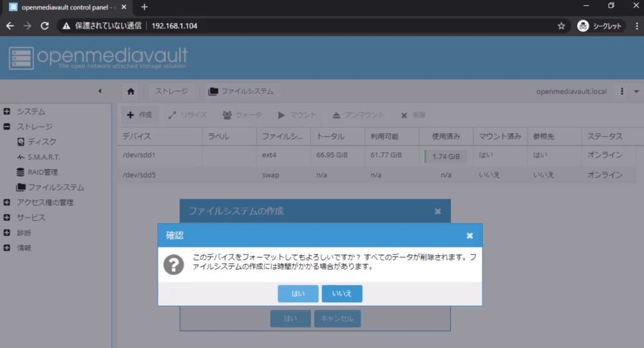The image size is (644, 348).
Task: Select RAID管理 in the sidebar
Action: [x=43, y=172]
